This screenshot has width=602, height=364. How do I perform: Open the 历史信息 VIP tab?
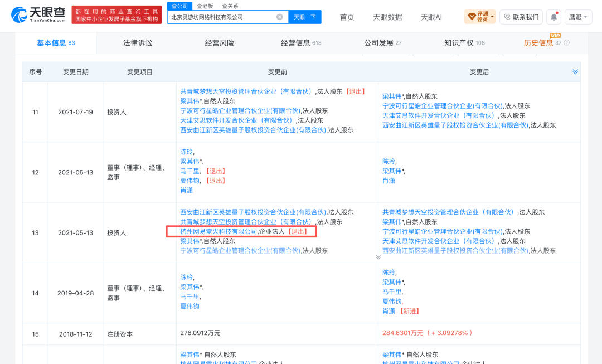(542, 43)
